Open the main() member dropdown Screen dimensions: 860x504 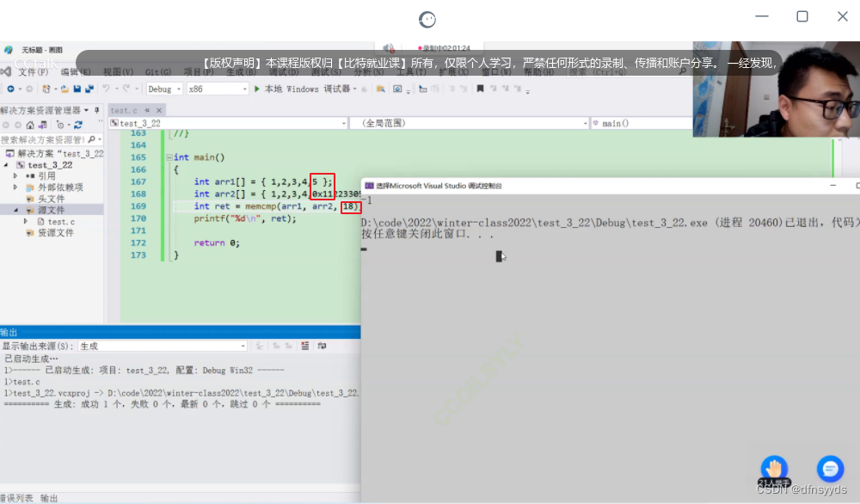pyautogui.click(x=642, y=123)
